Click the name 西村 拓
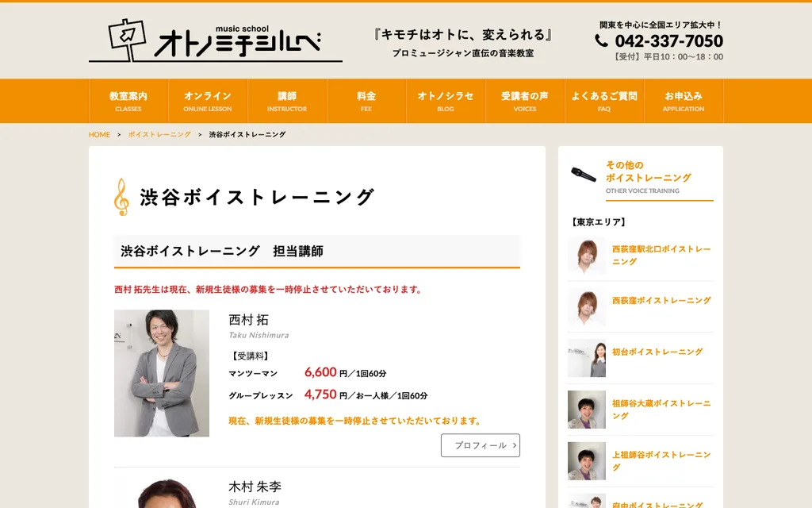The height and width of the screenshot is (508, 812). click(248, 320)
